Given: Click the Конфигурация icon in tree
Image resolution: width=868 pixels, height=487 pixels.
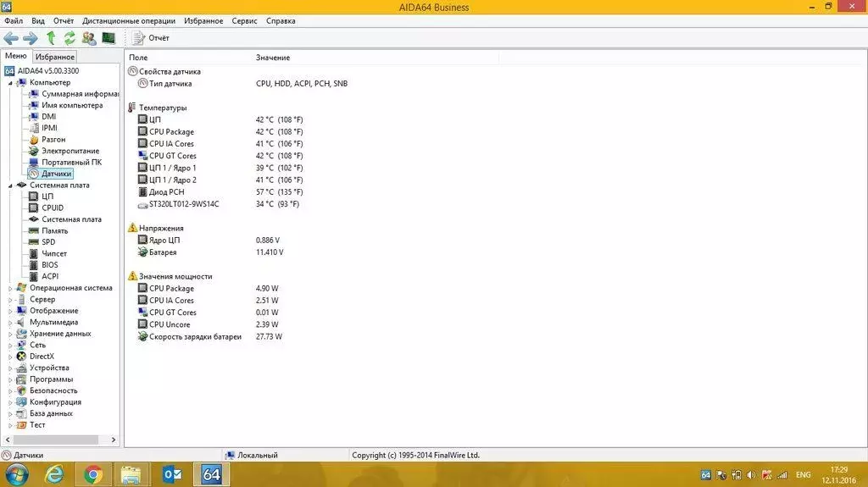Looking at the screenshot, I should pyautogui.click(x=21, y=402).
